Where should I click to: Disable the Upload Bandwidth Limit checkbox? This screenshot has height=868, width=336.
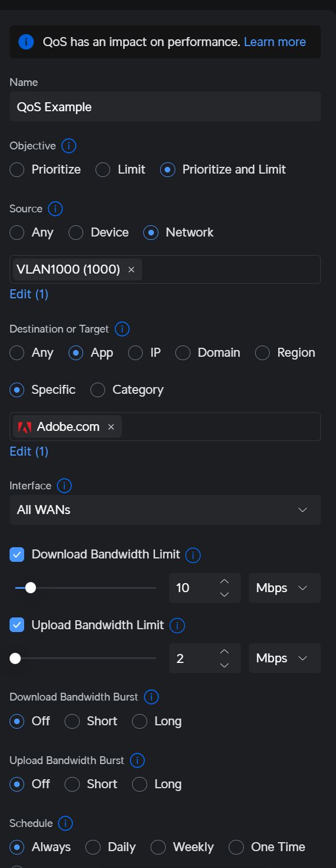pyautogui.click(x=17, y=625)
